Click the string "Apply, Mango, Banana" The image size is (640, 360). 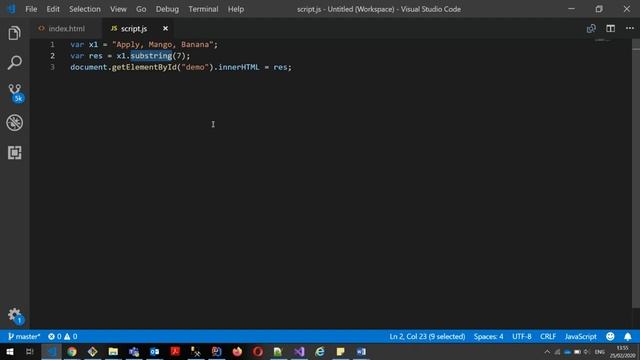pos(163,44)
